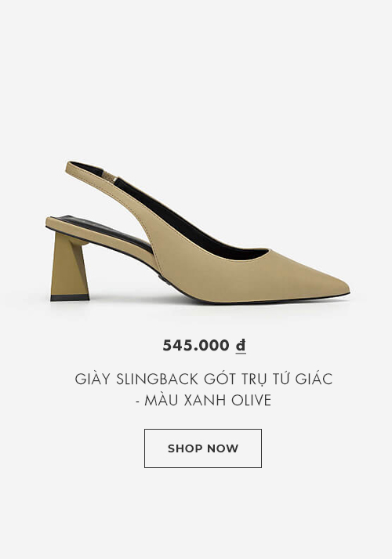392x559 pixels.
Task: Click the word GIÀY in the title
Action: coord(94,379)
